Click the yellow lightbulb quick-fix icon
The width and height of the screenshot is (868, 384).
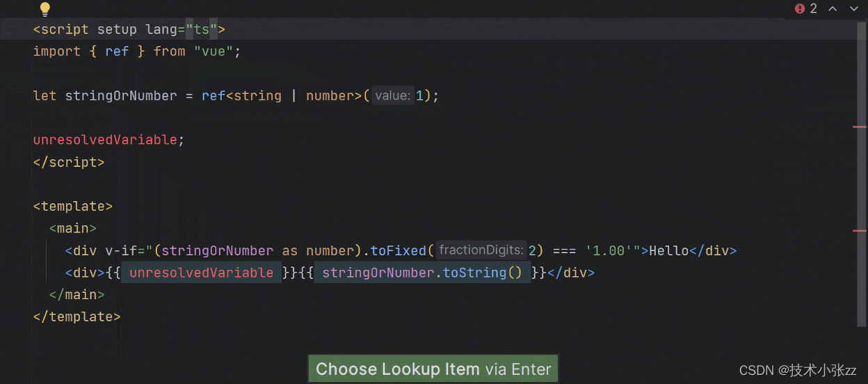point(45,10)
